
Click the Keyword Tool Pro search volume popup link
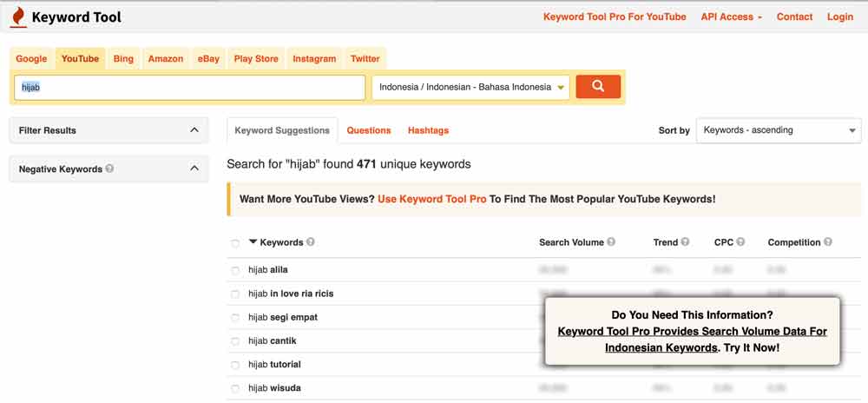tap(692, 340)
